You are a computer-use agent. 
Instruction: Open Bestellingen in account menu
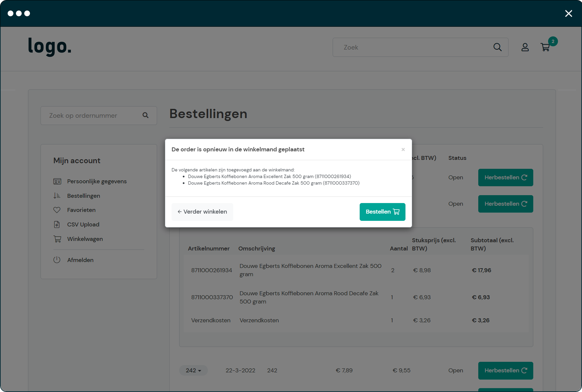84,196
